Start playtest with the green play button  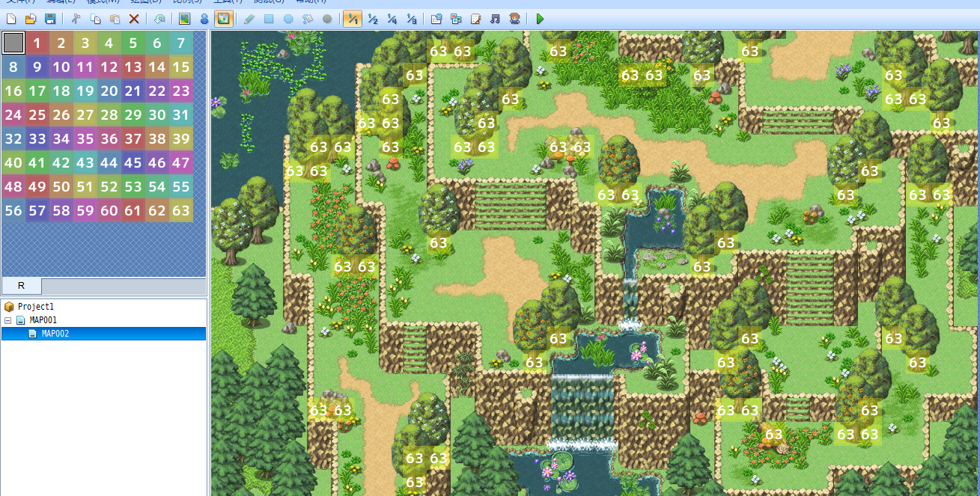(540, 19)
